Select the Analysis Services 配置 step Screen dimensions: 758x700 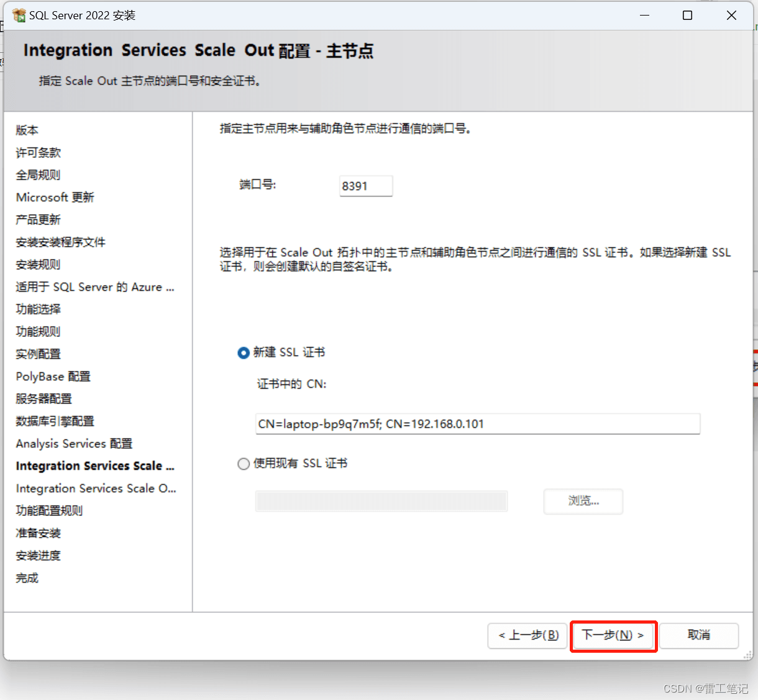click(75, 443)
